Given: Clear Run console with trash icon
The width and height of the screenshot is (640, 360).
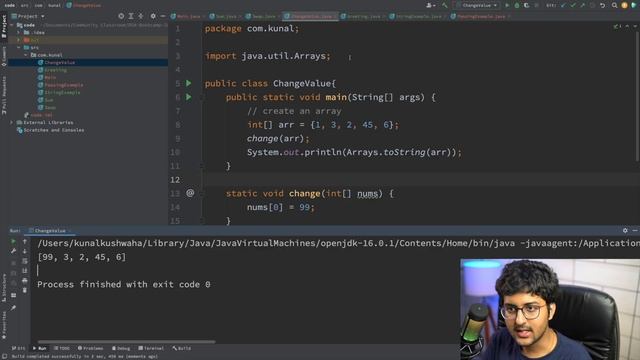Looking at the screenshot, I should pos(24,290).
